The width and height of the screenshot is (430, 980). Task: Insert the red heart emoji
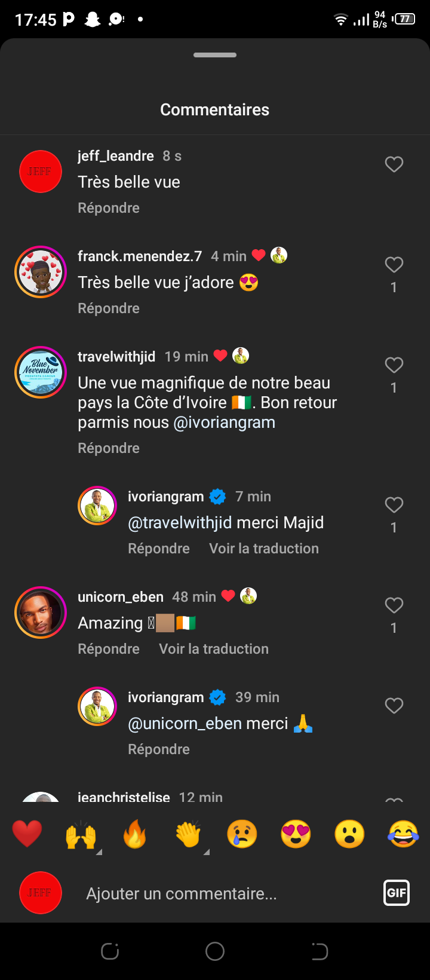click(x=27, y=834)
